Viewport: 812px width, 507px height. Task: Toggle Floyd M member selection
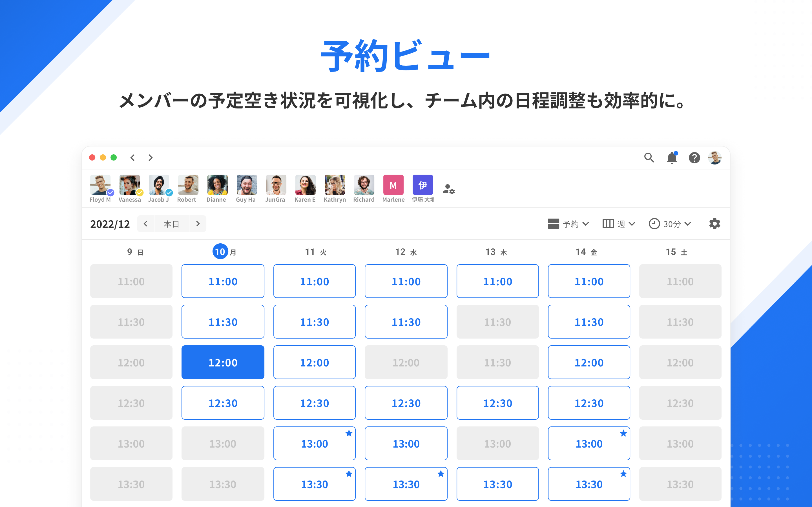pos(100,185)
